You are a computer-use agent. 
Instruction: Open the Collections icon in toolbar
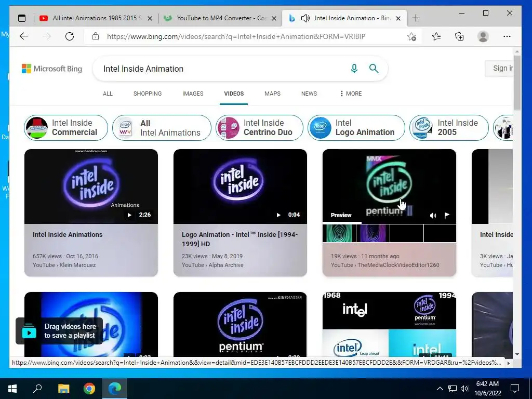pos(459,36)
